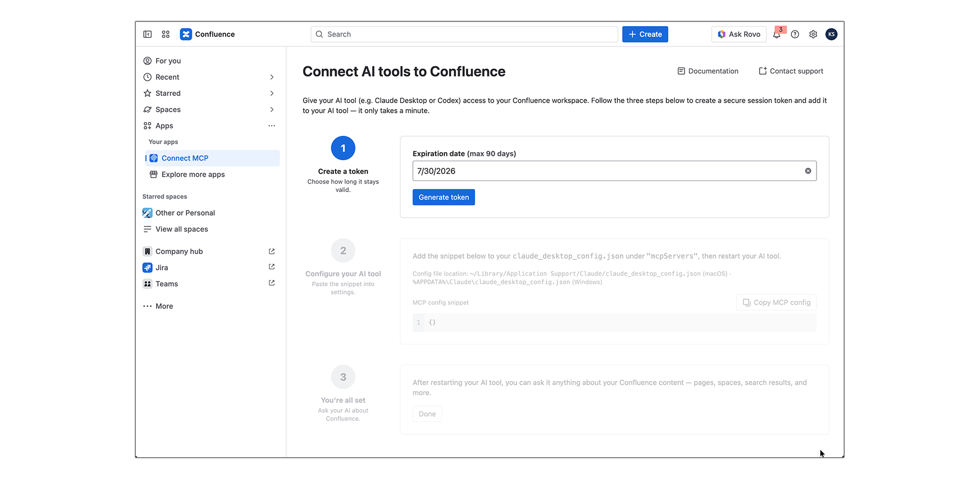Click the Confluence logo icon
980x479 pixels.
pyautogui.click(x=186, y=34)
